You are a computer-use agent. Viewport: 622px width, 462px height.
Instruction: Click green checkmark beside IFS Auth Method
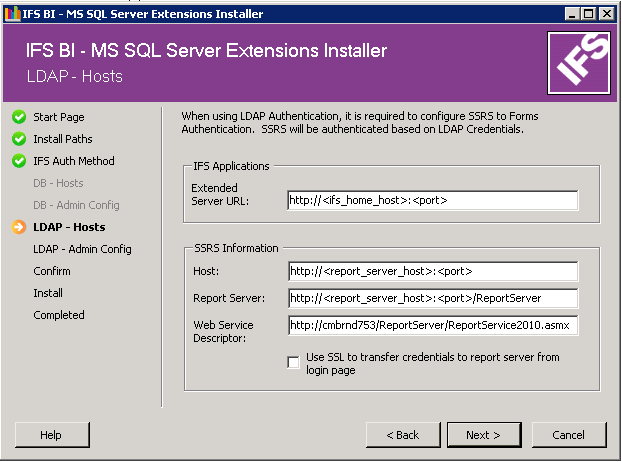coord(18,161)
